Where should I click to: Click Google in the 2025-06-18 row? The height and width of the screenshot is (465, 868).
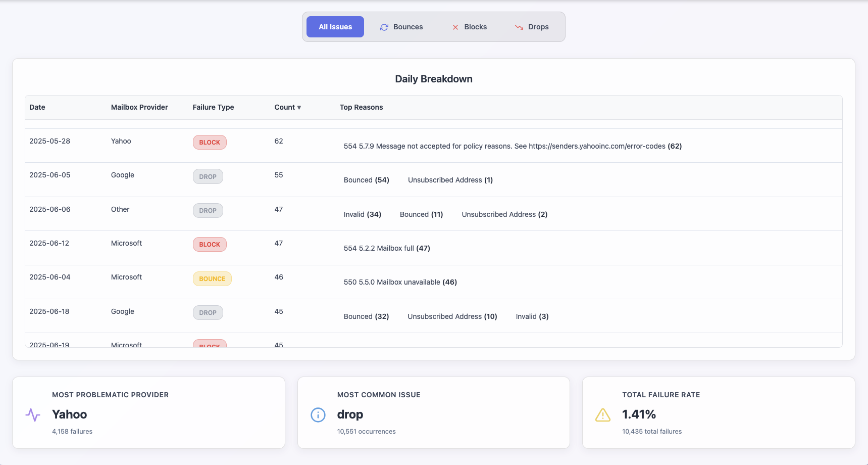pos(123,311)
